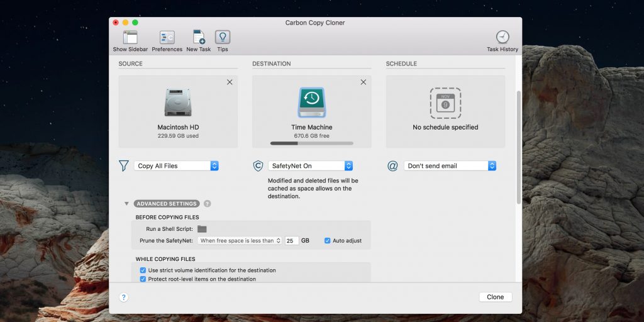The height and width of the screenshot is (322, 644).
Task: Click the BEFORE COPYING FILES heading
Action: click(x=167, y=217)
